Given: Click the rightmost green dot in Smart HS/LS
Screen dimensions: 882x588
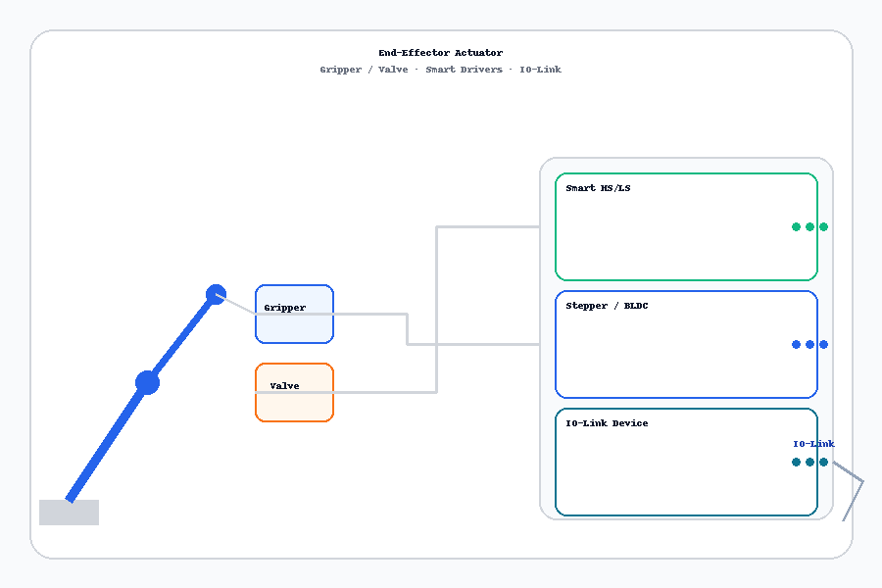Looking at the screenshot, I should [823, 227].
